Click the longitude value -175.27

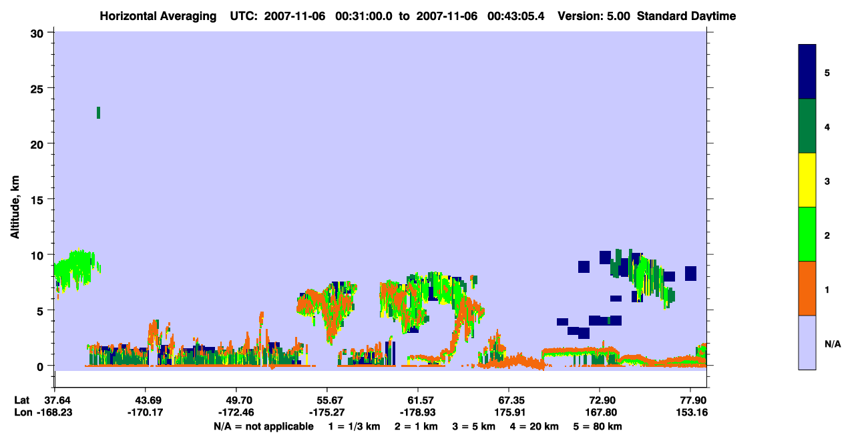(327, 412)
